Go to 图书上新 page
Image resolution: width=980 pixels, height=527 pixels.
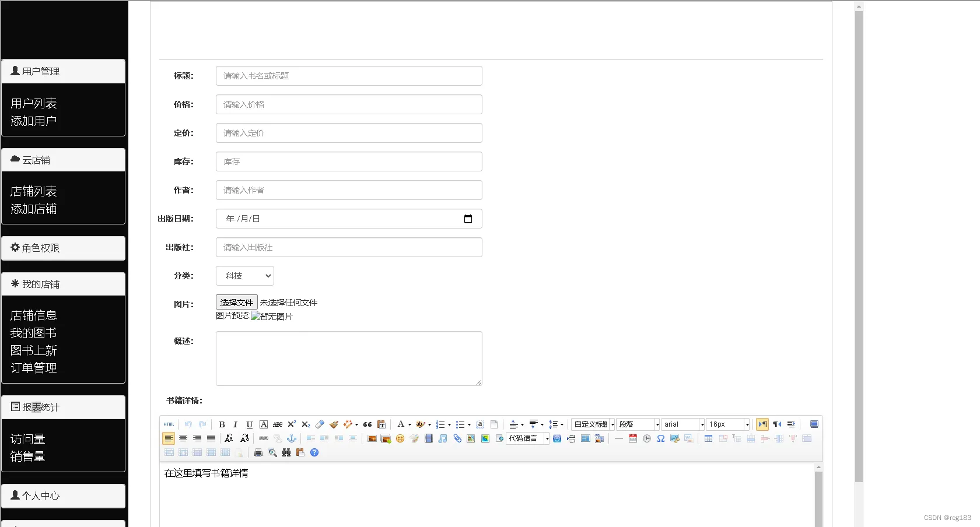click(x=34, y=350)
